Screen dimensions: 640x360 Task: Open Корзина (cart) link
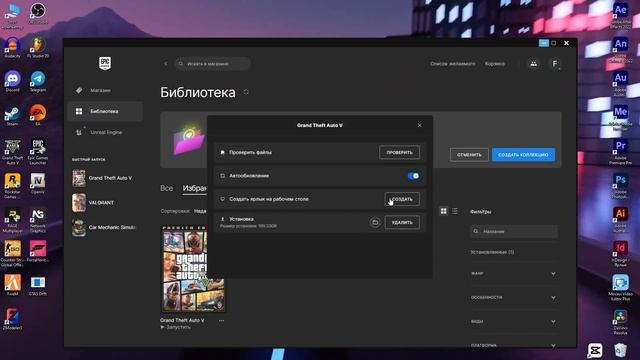click(495, 64)
